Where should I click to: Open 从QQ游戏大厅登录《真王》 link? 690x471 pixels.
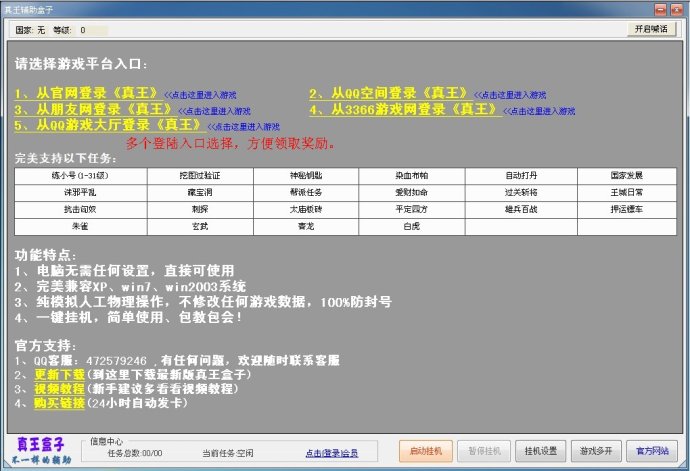point(109,125)
